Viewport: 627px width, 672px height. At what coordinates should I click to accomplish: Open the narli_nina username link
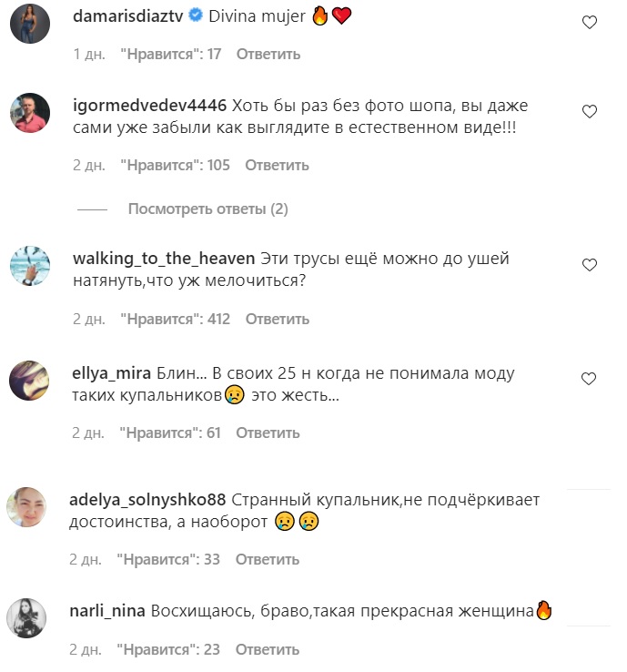(x=107, y=612)
